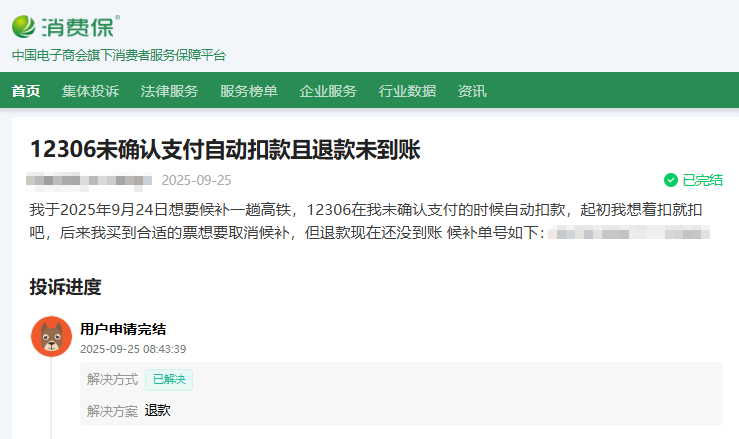Select the 服务榜单 navigation item
739x439 pixels.
pyautogui.click(x=249, y=91)
